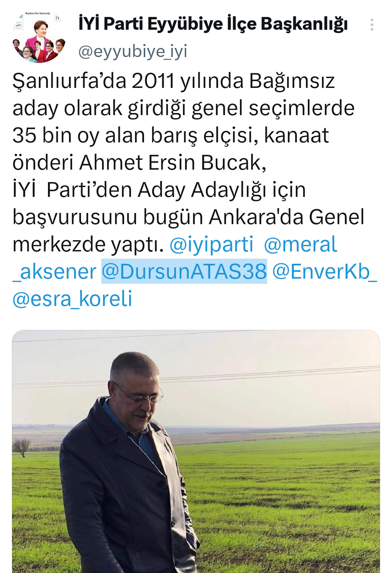
Task: Click the _aksener continuation of the mention
Action: [x=54, y=272]
